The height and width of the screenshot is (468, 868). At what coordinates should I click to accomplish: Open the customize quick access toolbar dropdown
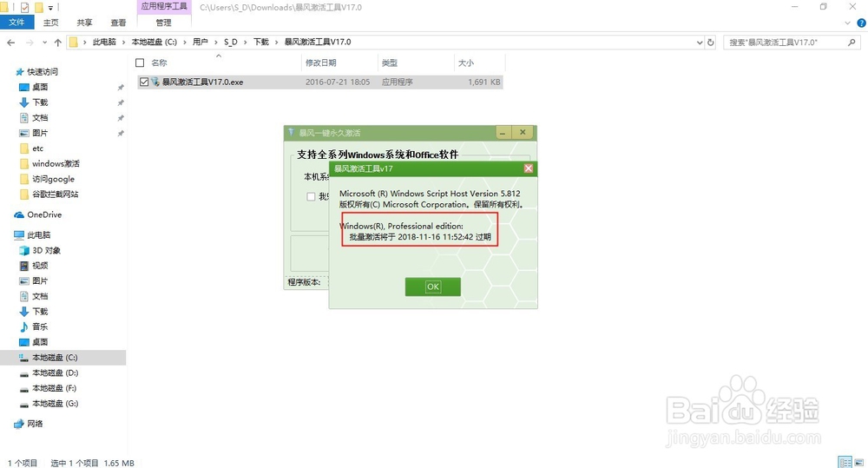click(50, 8)
